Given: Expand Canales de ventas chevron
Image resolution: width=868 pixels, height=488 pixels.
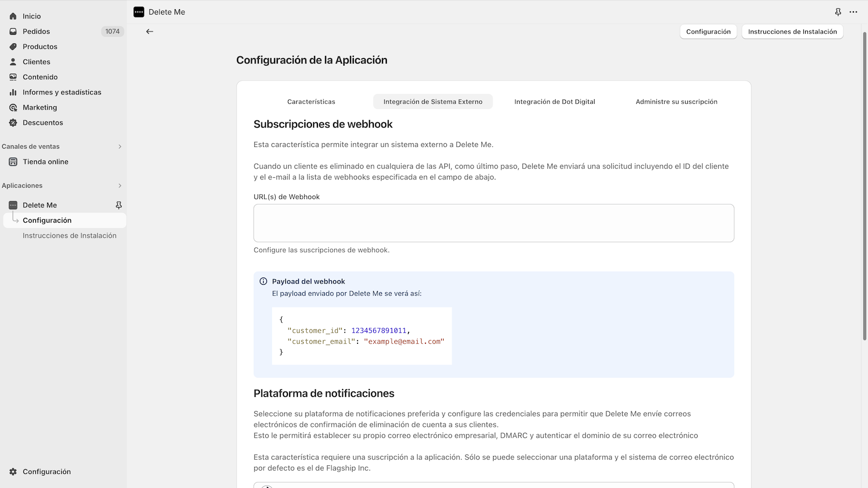Looking at the screenshot, I should (120, 146).
